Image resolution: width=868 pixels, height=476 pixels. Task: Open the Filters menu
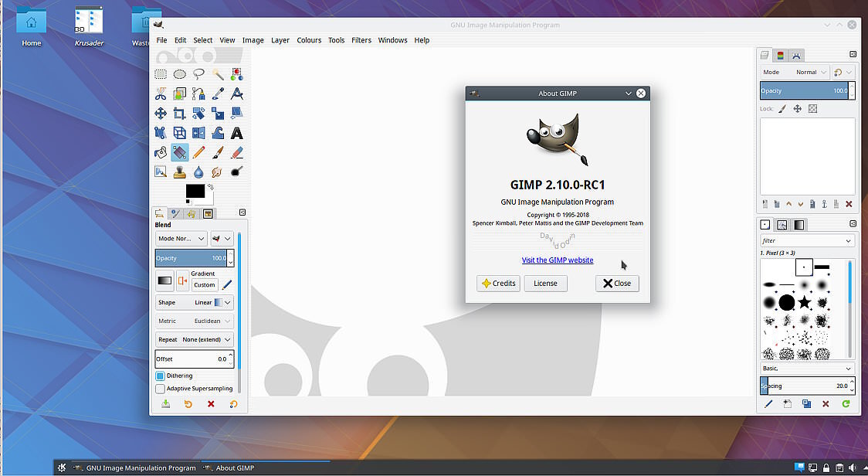tap(361, 40)
